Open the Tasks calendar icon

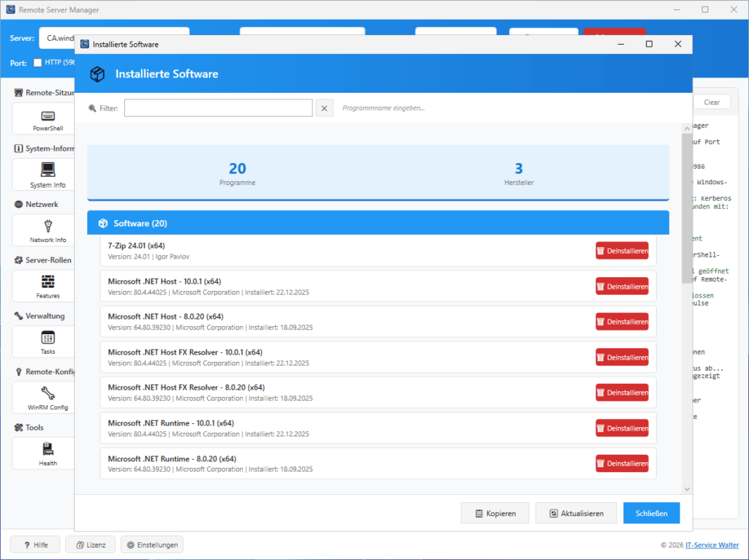click(48, 338)
